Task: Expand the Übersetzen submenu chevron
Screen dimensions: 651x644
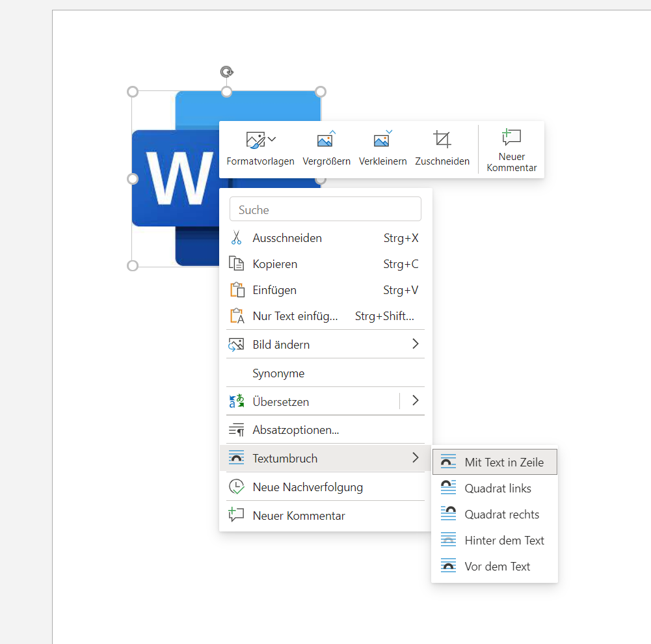Action: [416, 401]
